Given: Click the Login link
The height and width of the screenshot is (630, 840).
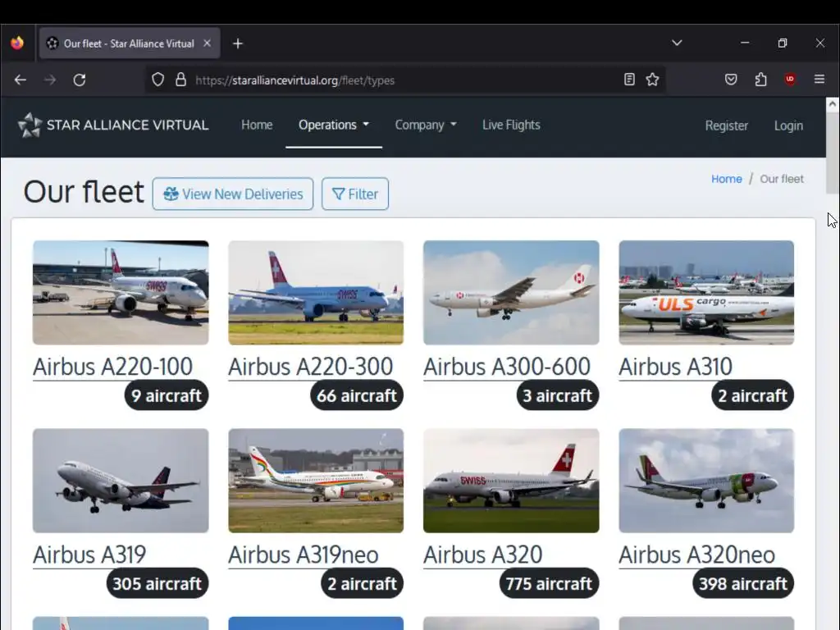Looking at the screenshot, I should (788, 126).
